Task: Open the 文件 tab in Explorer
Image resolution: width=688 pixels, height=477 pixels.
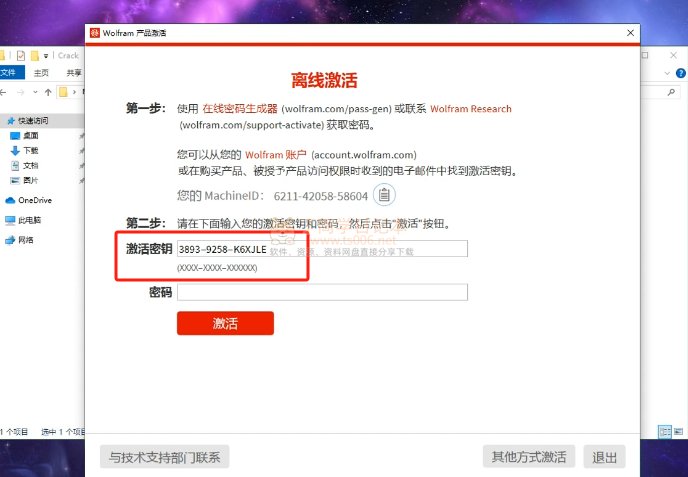Action: pyautogui.click(x=10, y=73)
